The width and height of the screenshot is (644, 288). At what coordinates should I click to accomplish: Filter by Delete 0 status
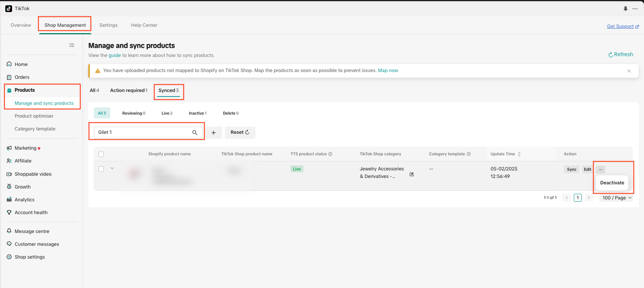click(x=231, y=113)
